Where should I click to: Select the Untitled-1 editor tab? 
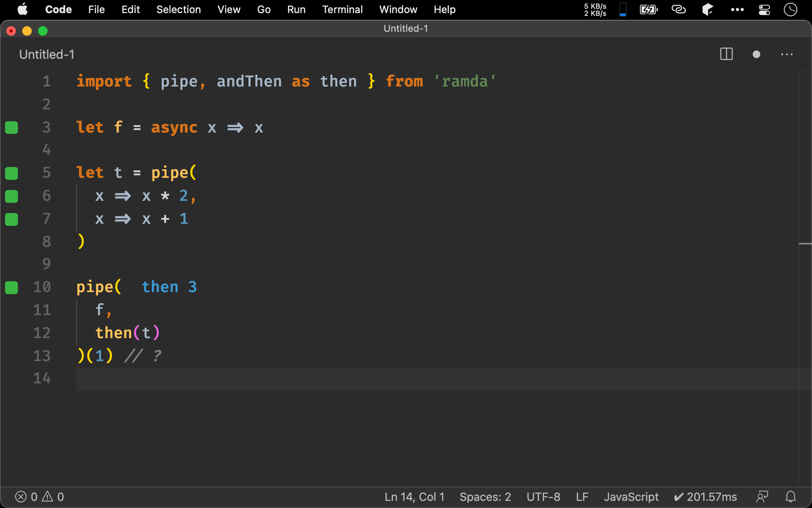click(47, 54)
